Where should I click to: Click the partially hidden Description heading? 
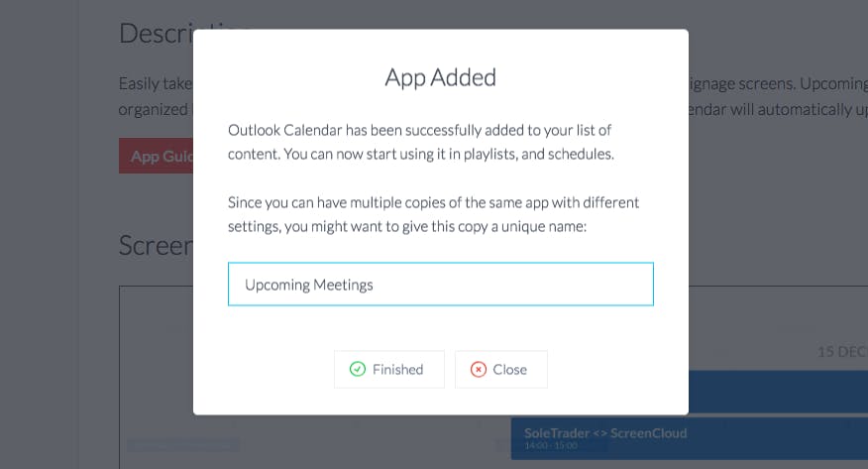click(x=157, y=34)
